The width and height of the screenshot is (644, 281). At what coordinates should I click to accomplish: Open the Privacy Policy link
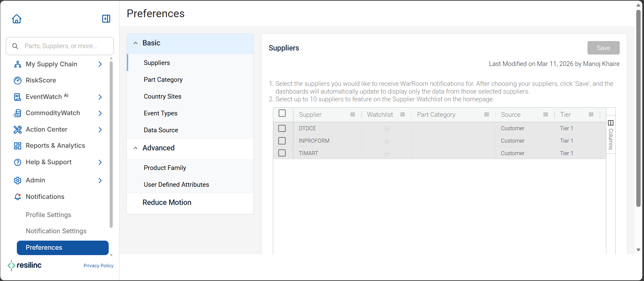98,266
